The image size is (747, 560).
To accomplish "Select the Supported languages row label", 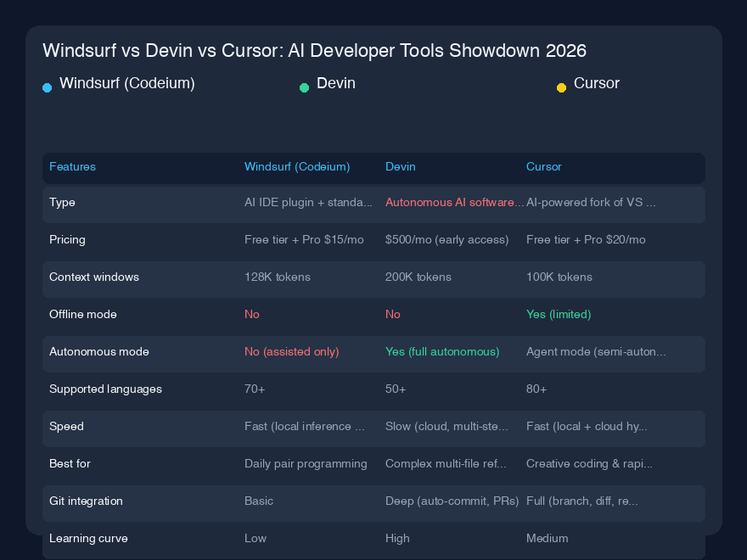I will (x=106, y=389).
